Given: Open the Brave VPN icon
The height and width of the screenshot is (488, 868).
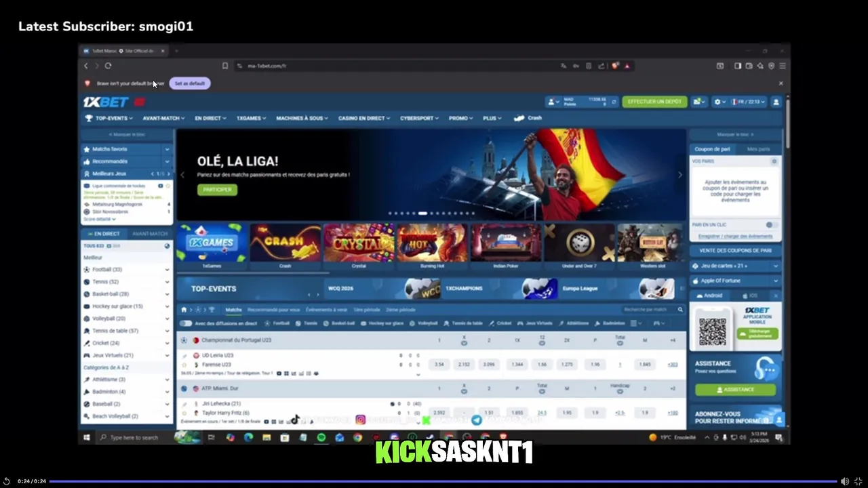Looking at the screenshot, I should [771, 66].
